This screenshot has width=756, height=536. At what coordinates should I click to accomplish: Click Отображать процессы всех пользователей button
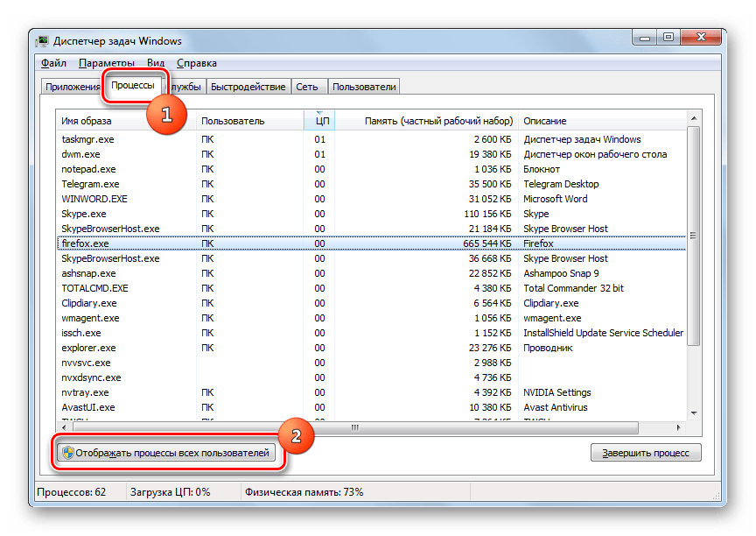[167, 453]
